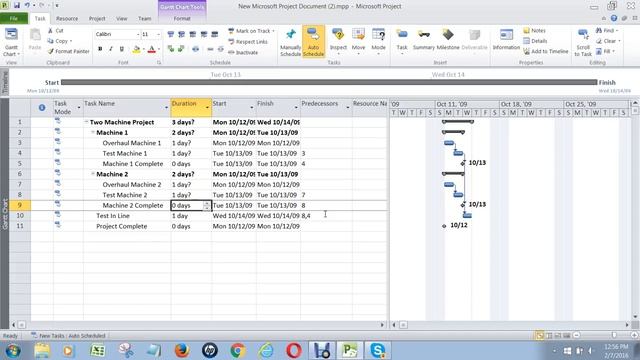This screenshot has height=360, width=640.
Task: Collapse the Machine 2 summary task
Action: pos(93,174)
